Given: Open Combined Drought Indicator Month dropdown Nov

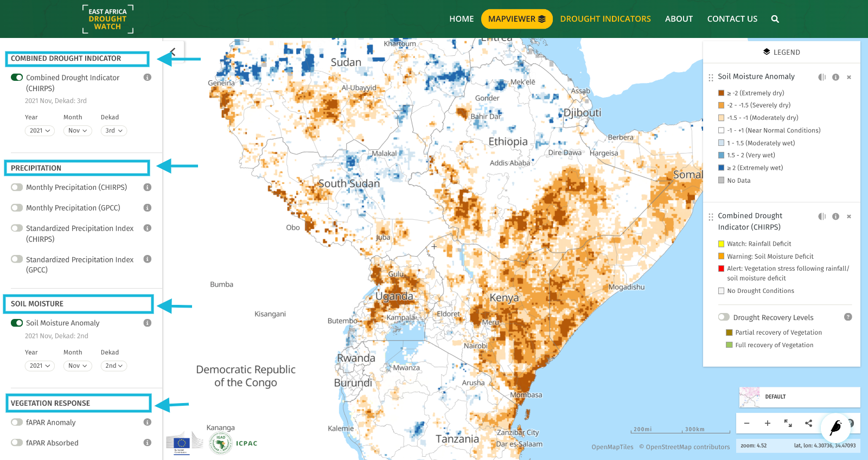Looking at the screenshot, I should pos(78,131).
